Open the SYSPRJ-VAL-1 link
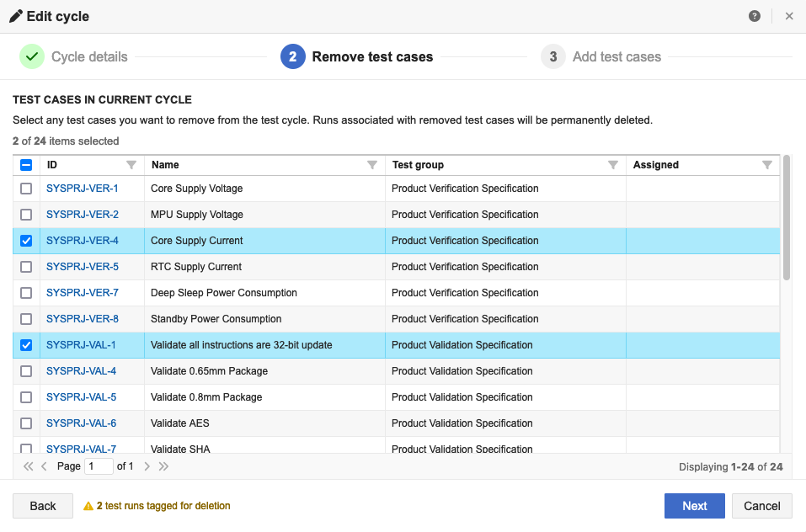 coord(81,345)
